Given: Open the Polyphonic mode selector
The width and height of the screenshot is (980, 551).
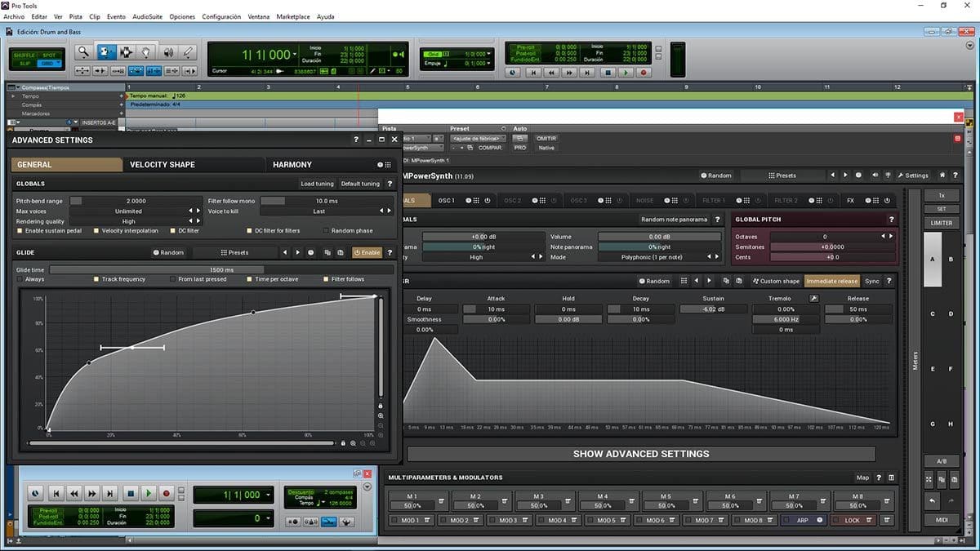Looking at the screenshot, I should 660,257.
